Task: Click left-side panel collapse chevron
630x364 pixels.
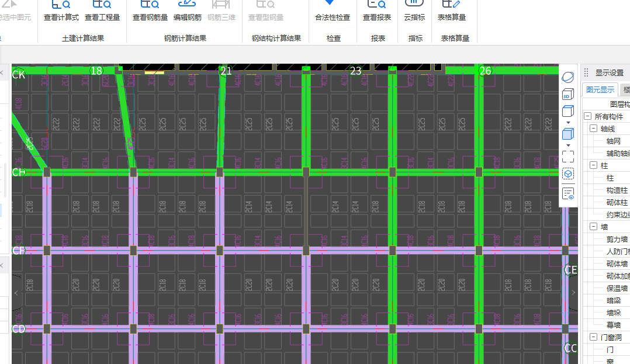Action: click(x=16, y=293)
